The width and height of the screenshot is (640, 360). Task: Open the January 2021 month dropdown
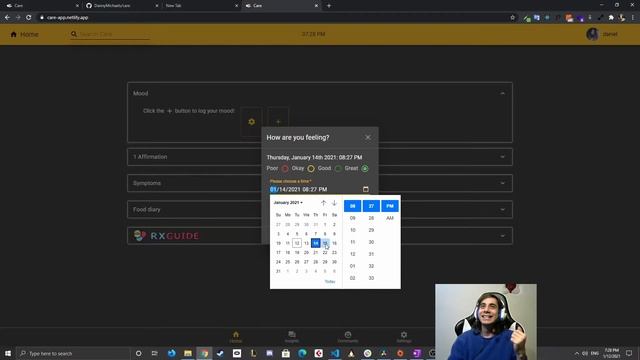click(288, 202)
